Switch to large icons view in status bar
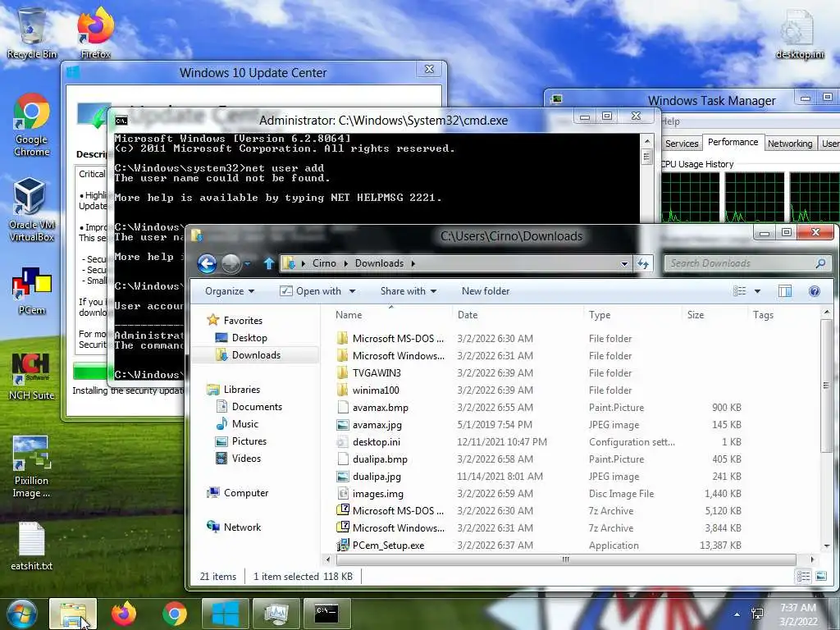Image resolution: width=840 pixels, height=630 pixels. point(820,577)
